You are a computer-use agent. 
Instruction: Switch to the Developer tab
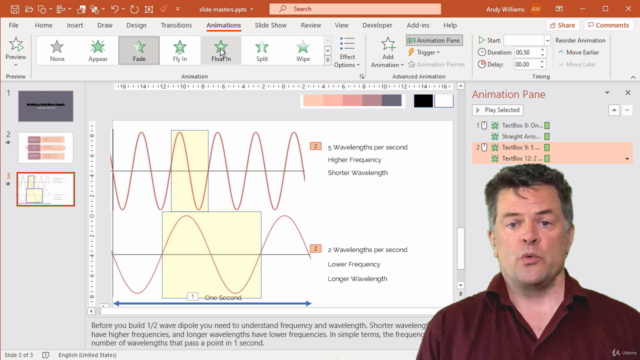377,25
